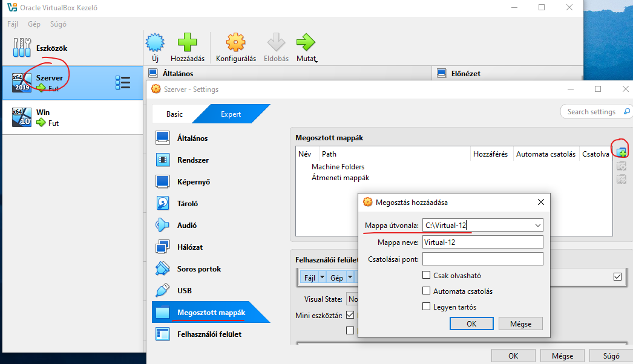Click Név column header
Image resolution: width=633 pixels, height=364 pixels.
click(x=307, y=154)
